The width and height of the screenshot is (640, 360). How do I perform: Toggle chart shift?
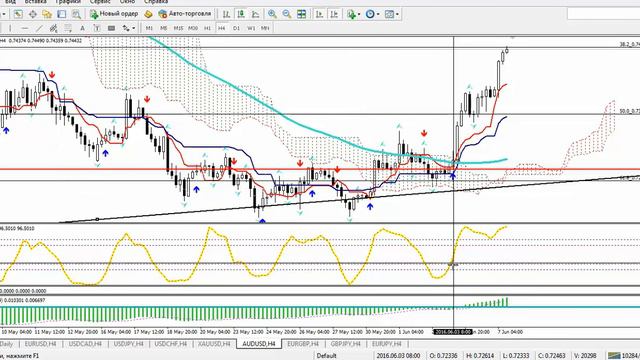334,14
